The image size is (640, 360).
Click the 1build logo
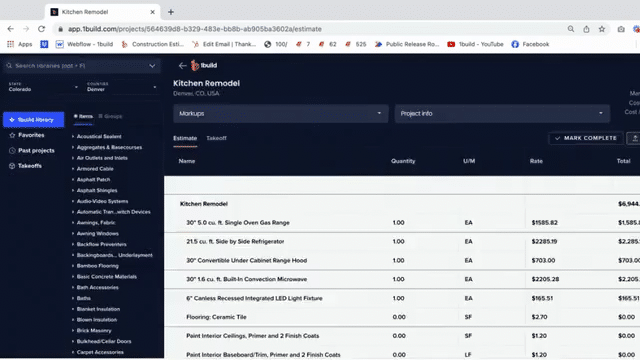[x=204, y=65]
